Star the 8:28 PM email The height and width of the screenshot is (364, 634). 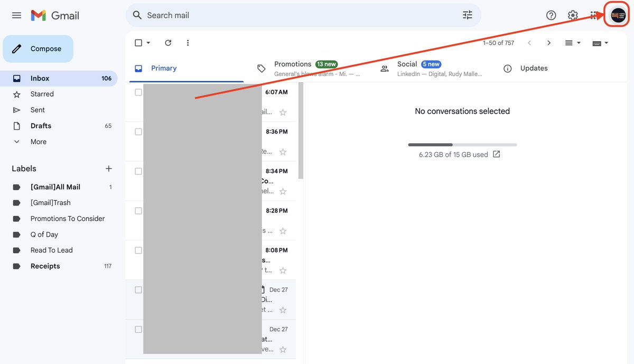283,231
